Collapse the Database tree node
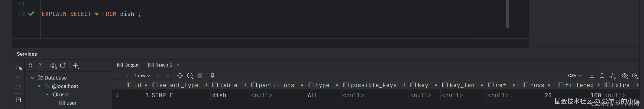 coord(32,78)
